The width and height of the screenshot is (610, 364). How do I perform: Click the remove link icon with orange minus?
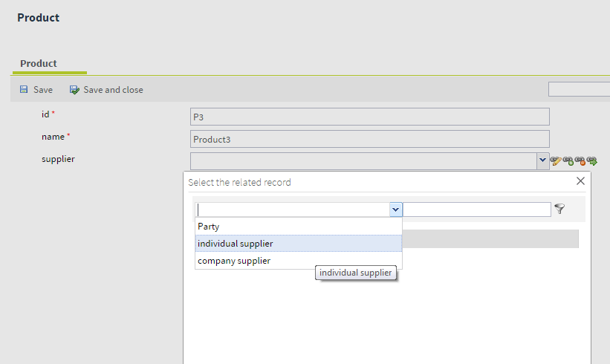(580, 160)
